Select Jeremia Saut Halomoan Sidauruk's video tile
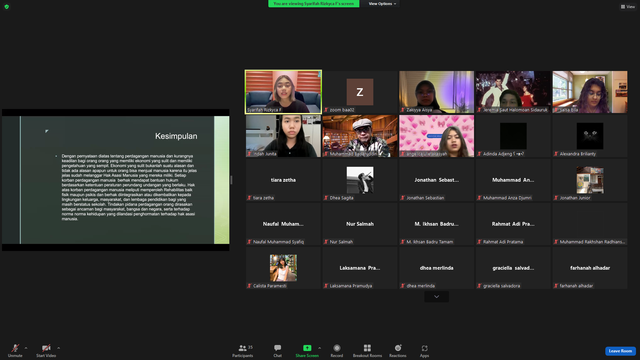The height and width of the screenshot is (360, 640). [513, 92]
